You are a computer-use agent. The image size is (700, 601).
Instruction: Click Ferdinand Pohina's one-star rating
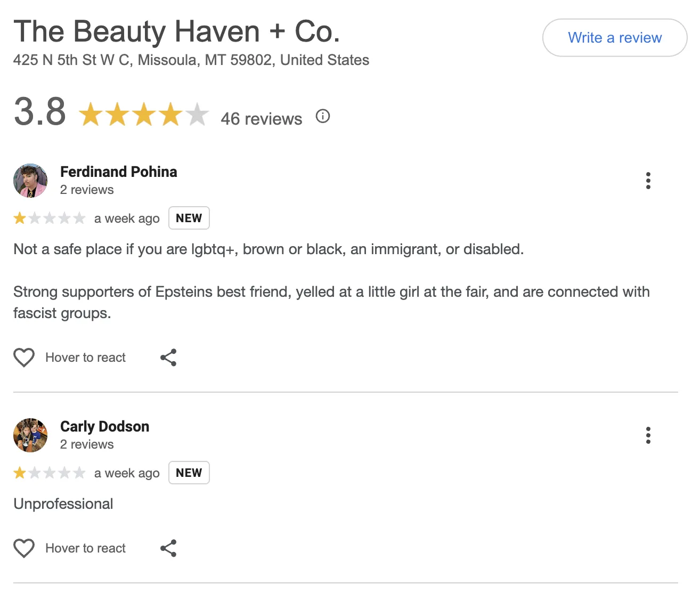50,218
